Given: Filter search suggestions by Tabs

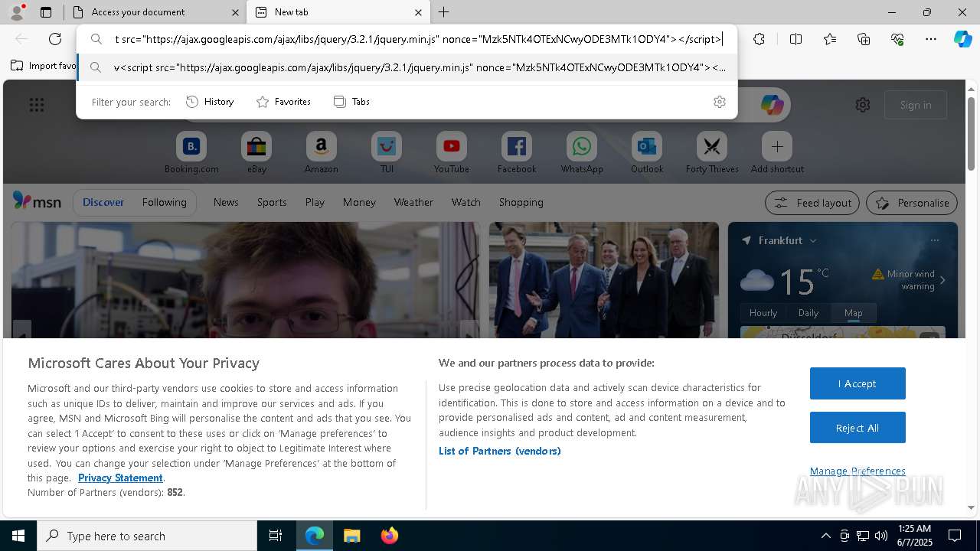Looking at the screenshot, I should pos(352,102).
